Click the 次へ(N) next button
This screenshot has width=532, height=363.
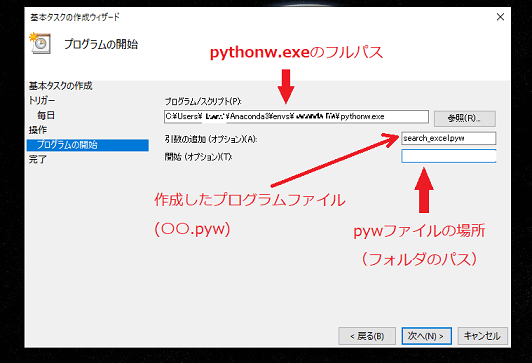[x=426, y=336]
